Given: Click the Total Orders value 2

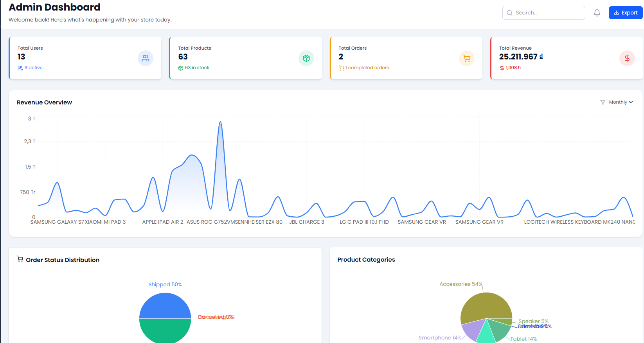Looking at the screenshot, I should (x=341, y=57).
